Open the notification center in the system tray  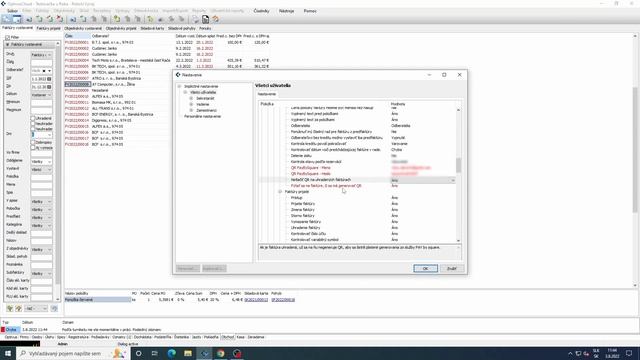tap(629, 353)
